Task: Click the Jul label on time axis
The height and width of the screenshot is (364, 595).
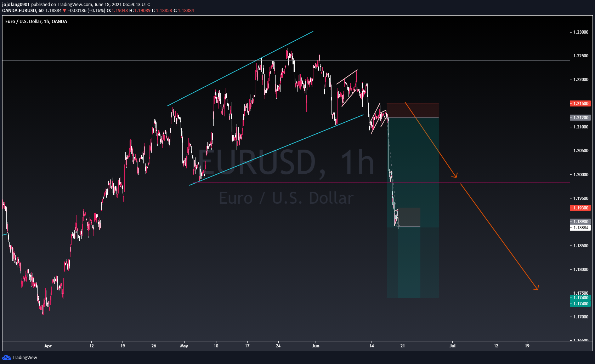Action: pyautogui.click(x=452, y=346)
